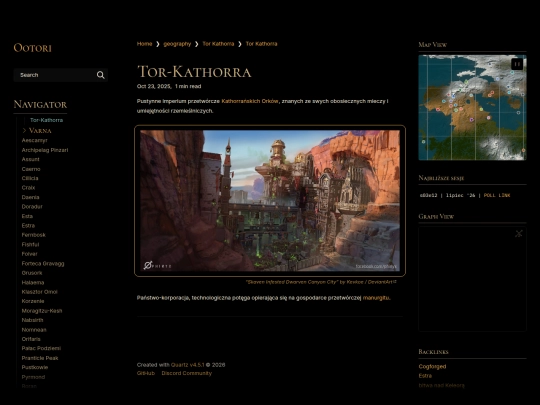Open Caerno in the Navigator
Image resolution: width=540 pixels, height=405 pixels.
31,169
